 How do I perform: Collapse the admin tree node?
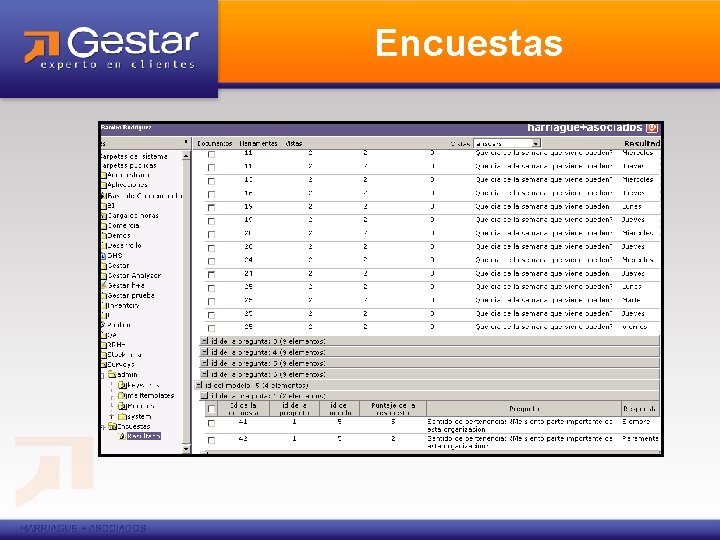102,375
